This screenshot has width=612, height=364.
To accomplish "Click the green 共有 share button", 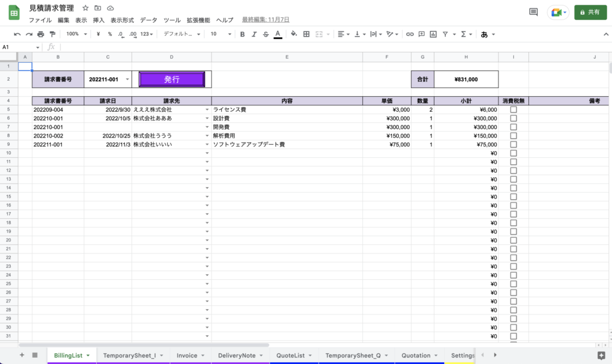I will [590, 12].
